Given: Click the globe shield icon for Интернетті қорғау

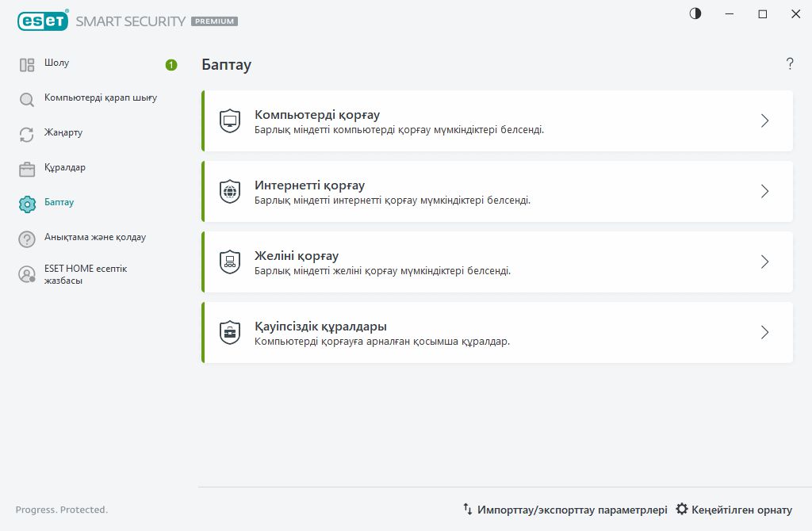Looking at the screenshot, I should [x=230, y=192].
